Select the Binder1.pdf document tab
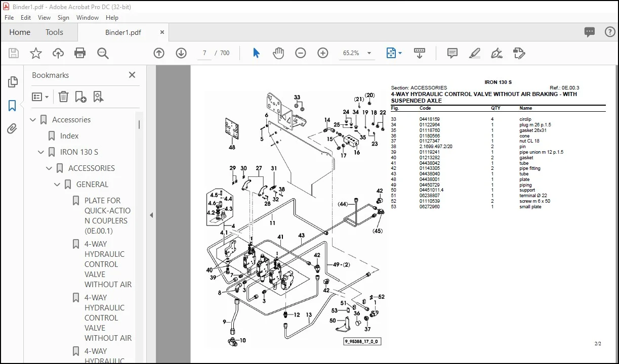 click(x=123, y=32)
